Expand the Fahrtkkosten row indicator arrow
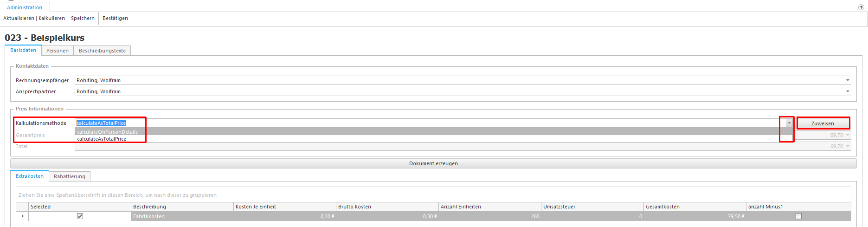This screenshot has width=868, height=227. point(22,216)
